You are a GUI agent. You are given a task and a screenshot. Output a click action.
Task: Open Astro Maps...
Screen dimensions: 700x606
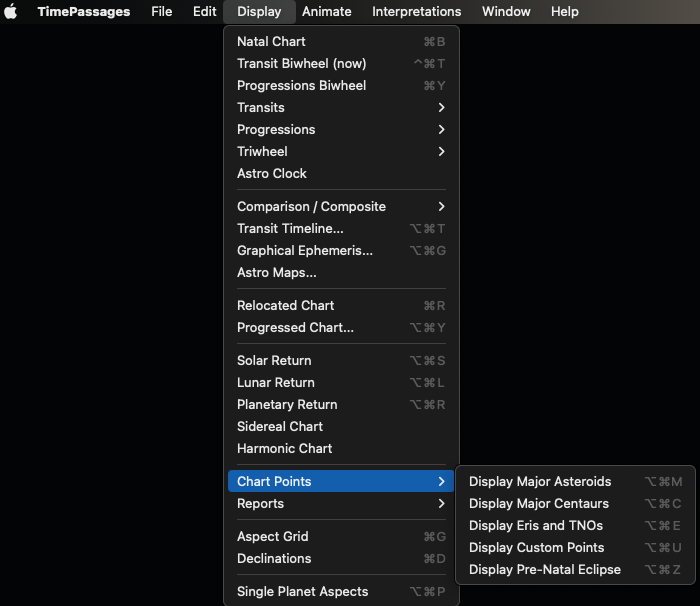pyautogui.click(x=341, y=272)
